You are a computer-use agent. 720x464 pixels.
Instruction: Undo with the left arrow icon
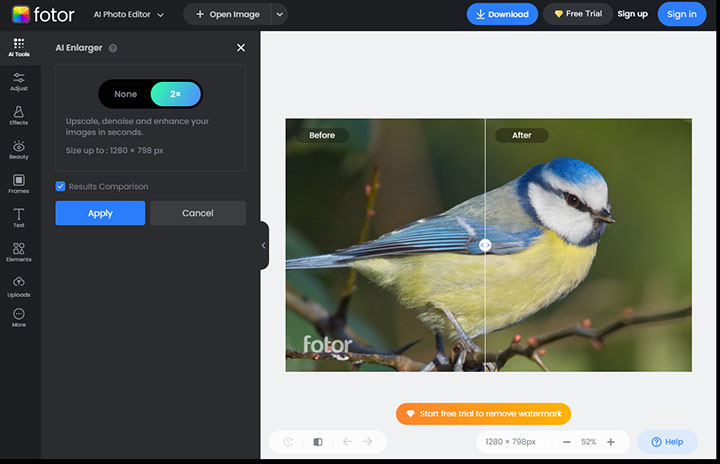(x=348, y=441)
